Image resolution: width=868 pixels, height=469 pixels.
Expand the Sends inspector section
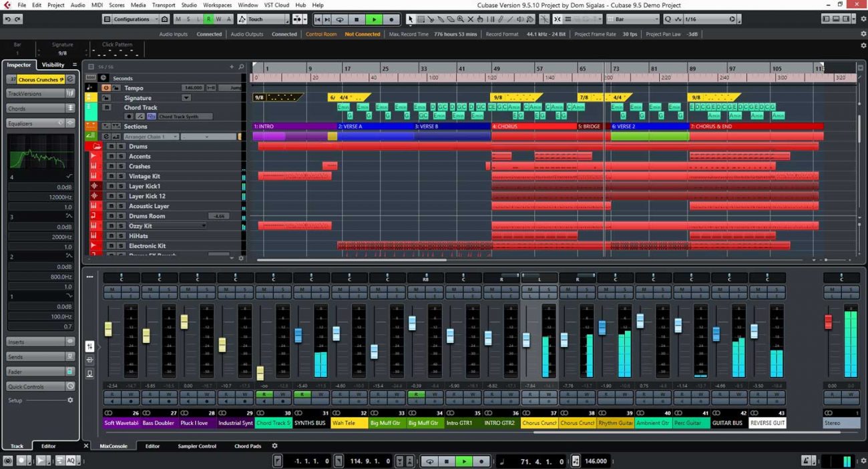tap(40, 357)
